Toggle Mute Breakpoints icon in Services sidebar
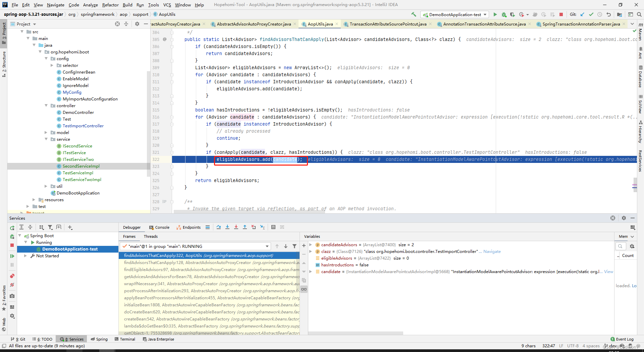 pyautogui.click(x=12, y=285)
